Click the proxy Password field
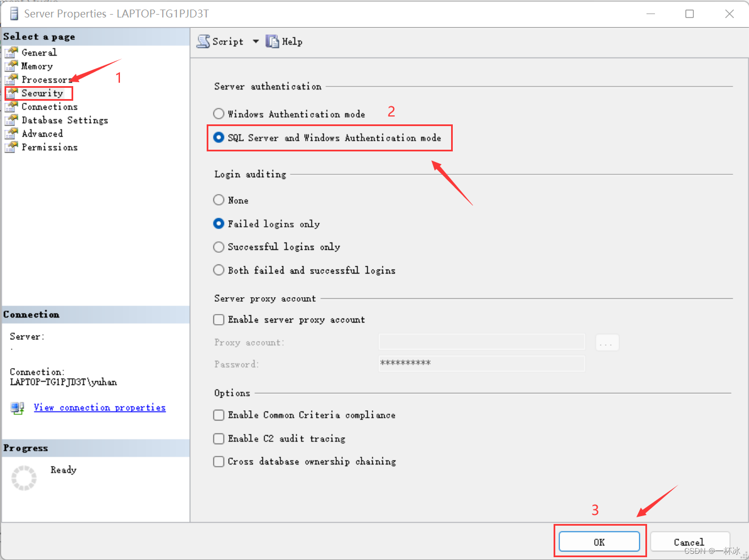The image size is (749, 560). [x=482, y=364]
